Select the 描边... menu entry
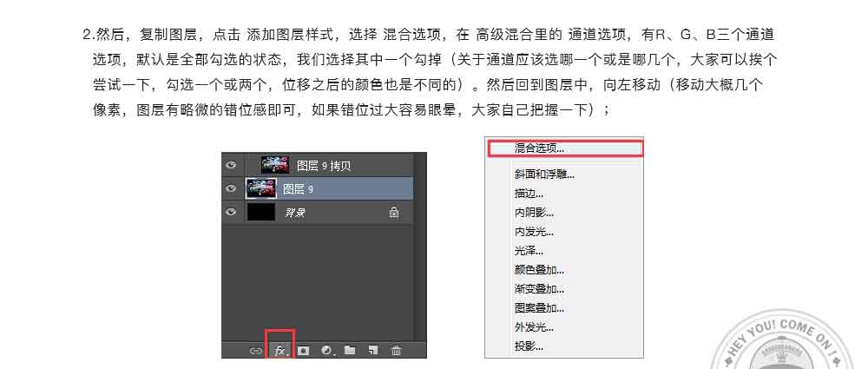Viewport: 868px width, 369px height. (x=529, y=194)
